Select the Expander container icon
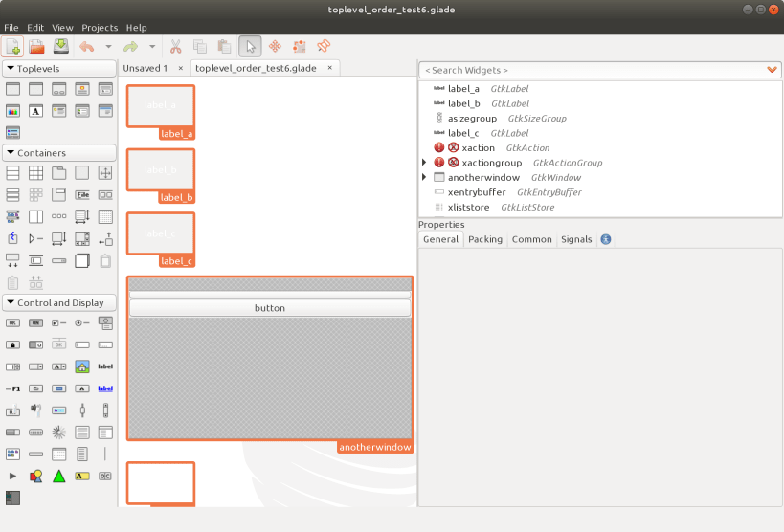The image size is (784, 532). point(35,239)
